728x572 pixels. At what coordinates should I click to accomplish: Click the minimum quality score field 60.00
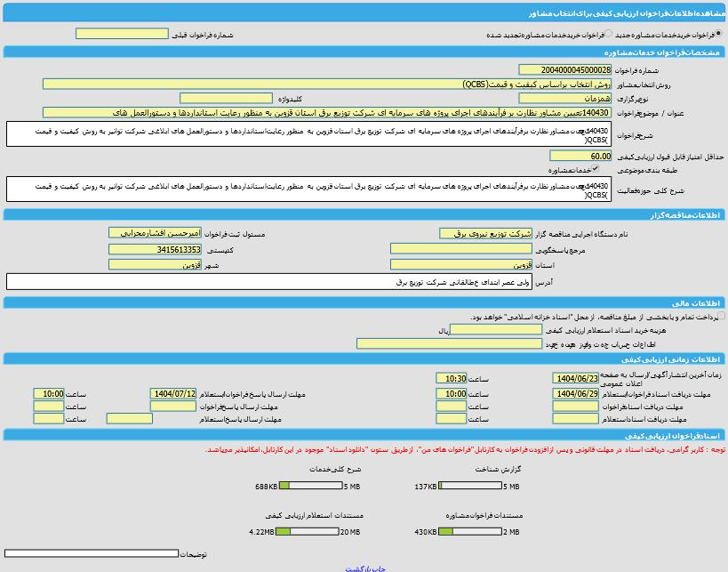pyautogui.click(x=581, y=156)
